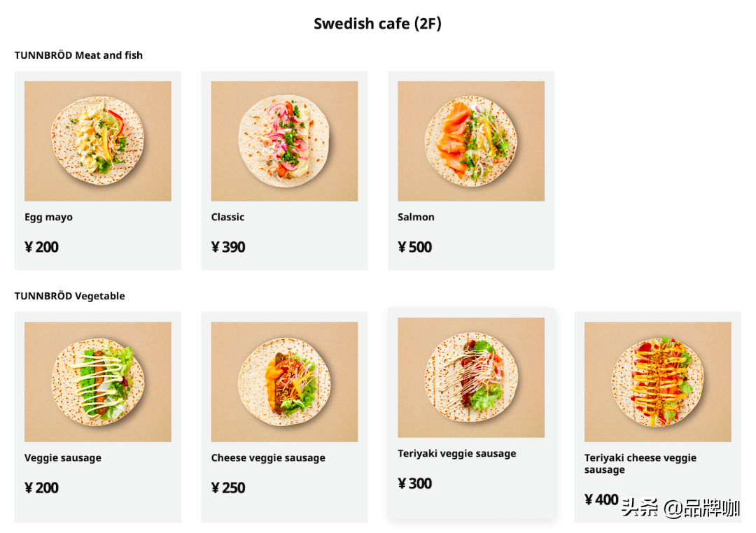Select the ¥250 price label
756x533 pixels.
click(228, 488)
